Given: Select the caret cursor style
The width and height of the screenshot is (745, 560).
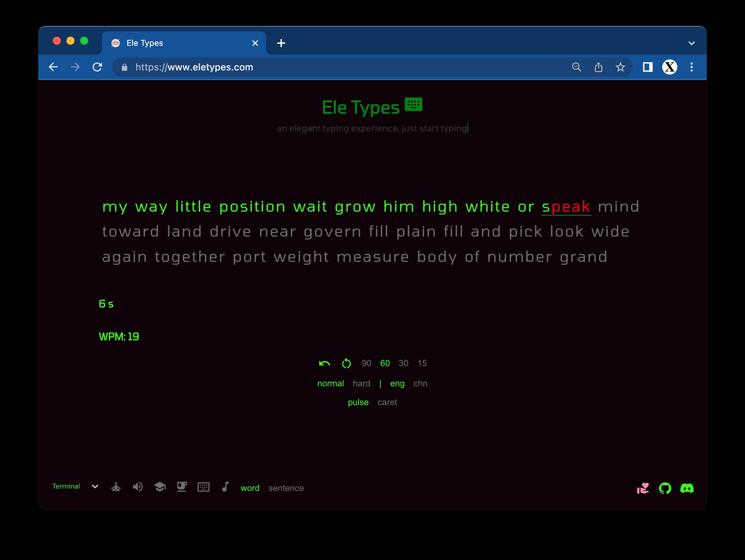Looking at the screenshot, I should point(387,402).
